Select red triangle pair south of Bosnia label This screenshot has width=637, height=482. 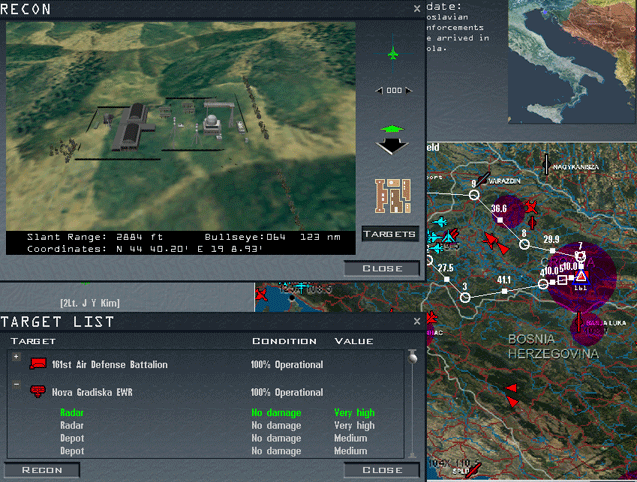point(512,395)
